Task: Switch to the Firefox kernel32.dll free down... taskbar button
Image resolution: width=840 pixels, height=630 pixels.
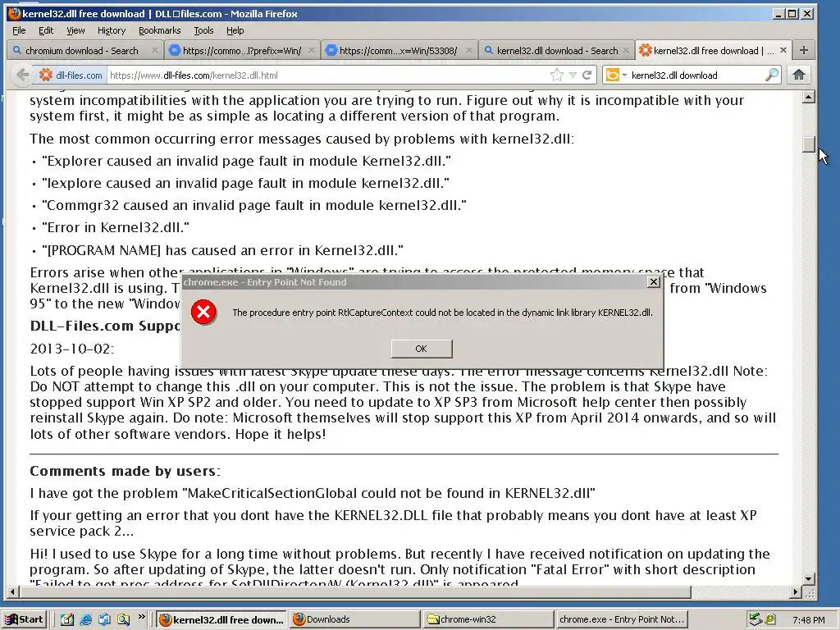Action: coord(221,619)
